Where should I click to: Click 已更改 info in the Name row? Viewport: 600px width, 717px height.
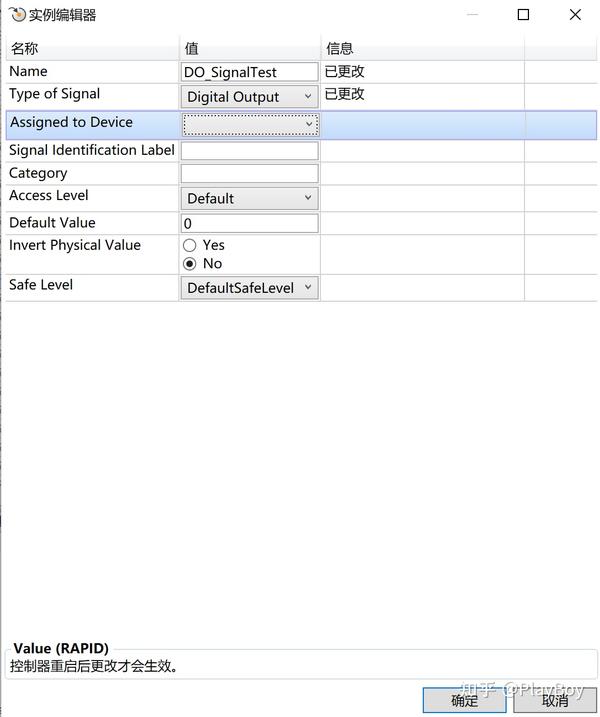(344, 71)
